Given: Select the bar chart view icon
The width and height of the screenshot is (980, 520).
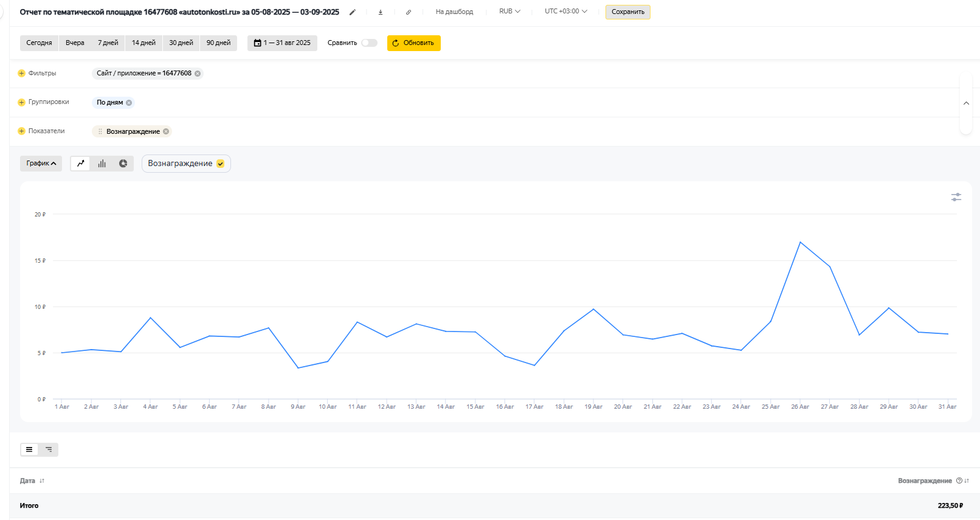Looking at the screenshot, I should pyautogui.click(x=102, y=163).
